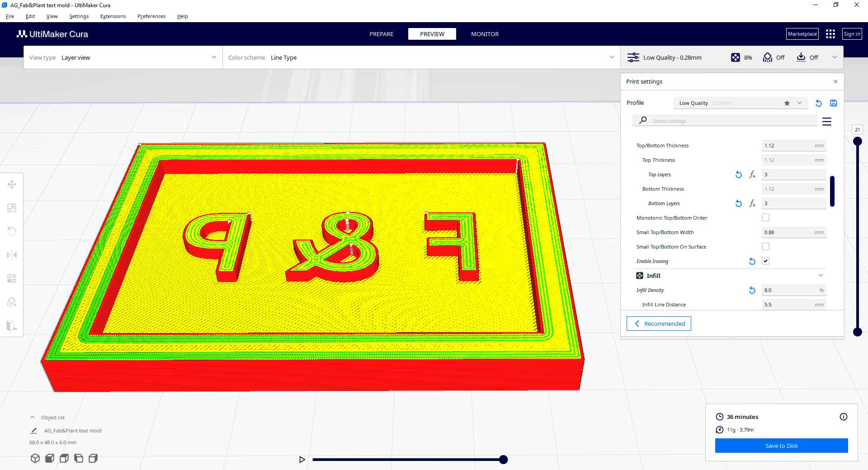Save current profile with the disk icon
The height and width of the screenshot is (470, 868).
(834, 103)
